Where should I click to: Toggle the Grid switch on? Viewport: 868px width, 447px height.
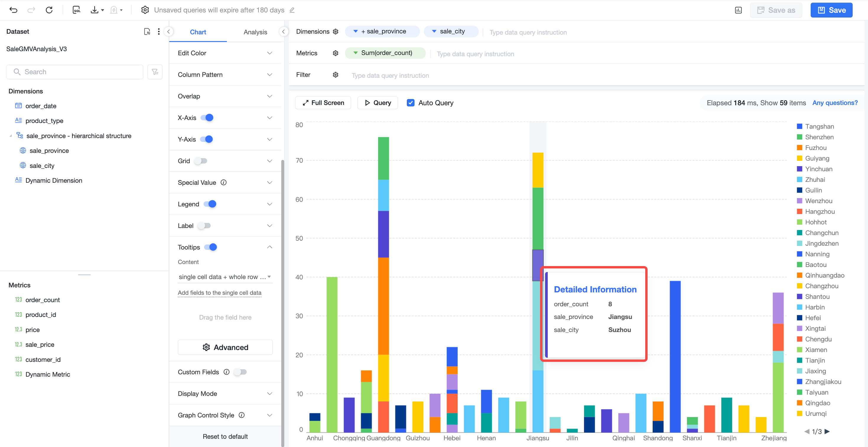[201, 161]
